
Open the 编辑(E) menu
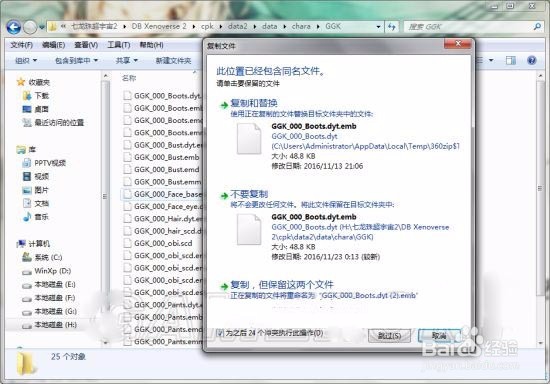53,45
